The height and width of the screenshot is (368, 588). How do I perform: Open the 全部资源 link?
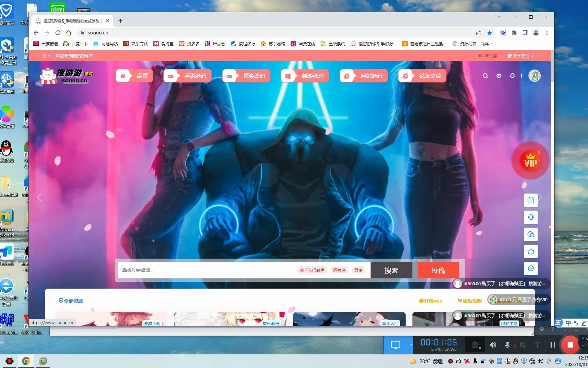(x=71, y=301)
